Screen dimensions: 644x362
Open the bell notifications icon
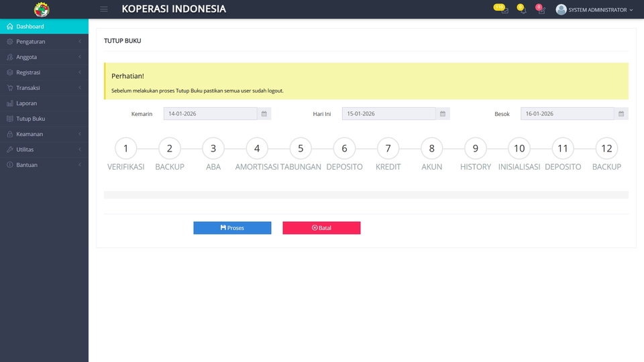click(x=522, y=10)
